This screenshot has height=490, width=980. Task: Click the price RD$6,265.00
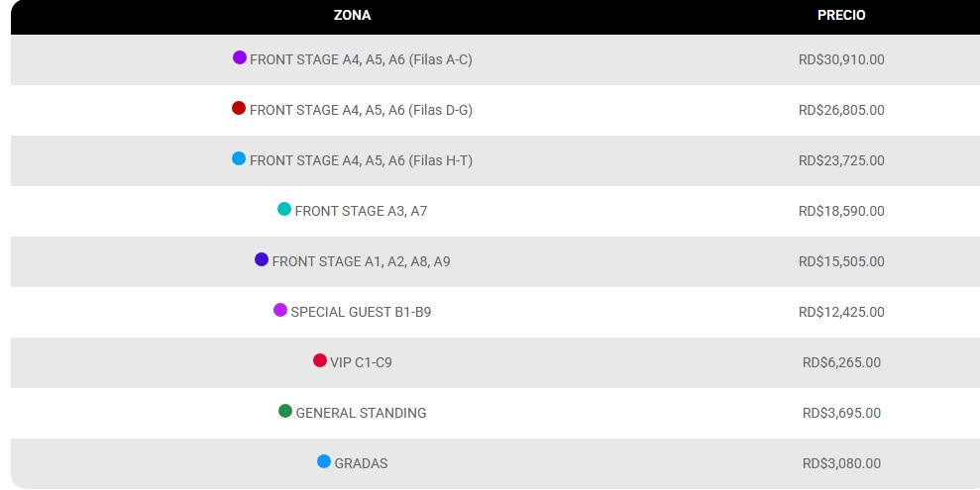click(x=841, y=362)
